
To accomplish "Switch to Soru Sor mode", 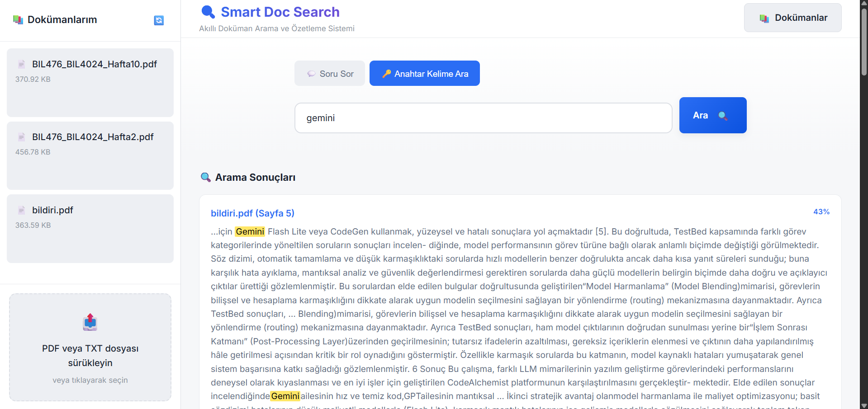I will 329,73.
